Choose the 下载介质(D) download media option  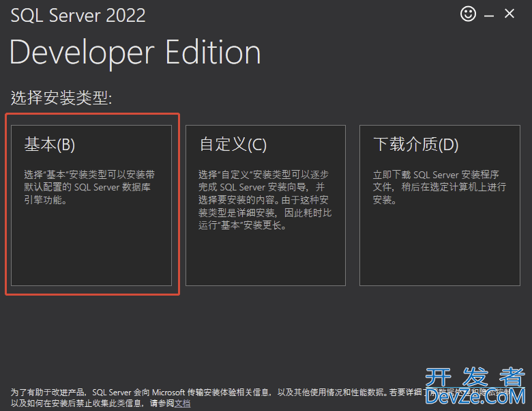440,205
